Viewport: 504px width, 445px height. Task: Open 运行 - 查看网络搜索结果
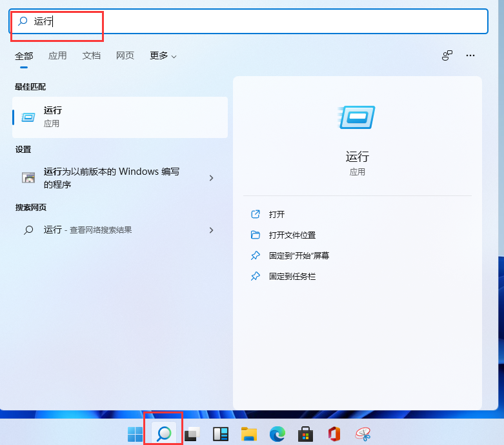click(x=120, y=230)
